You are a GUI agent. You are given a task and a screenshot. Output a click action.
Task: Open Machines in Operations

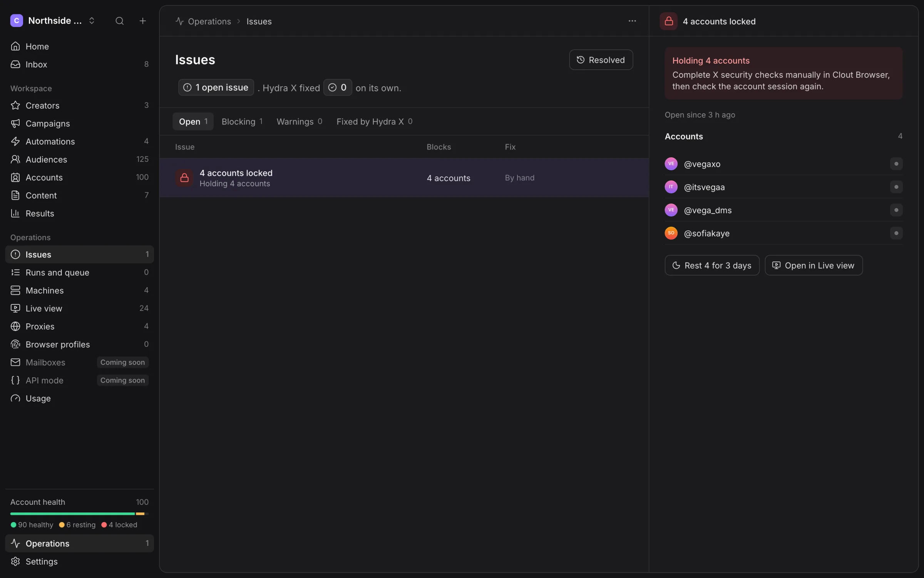click(79, 290)
